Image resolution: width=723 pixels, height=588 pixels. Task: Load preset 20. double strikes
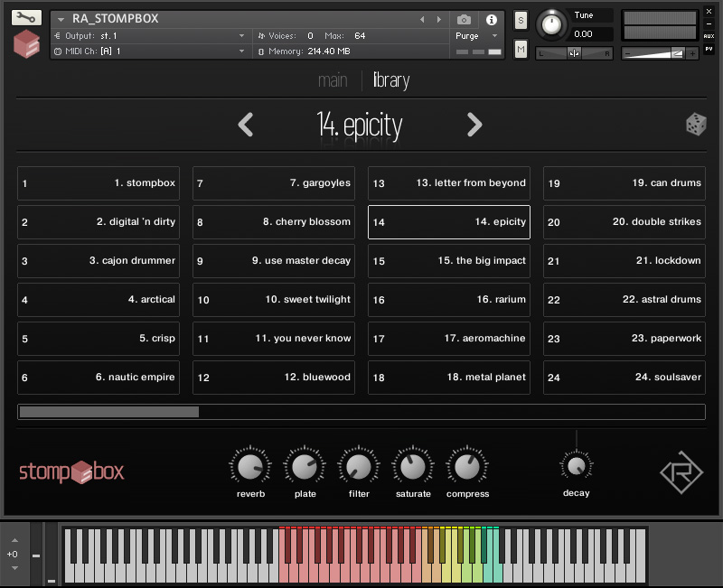click(x=624, y=222)
